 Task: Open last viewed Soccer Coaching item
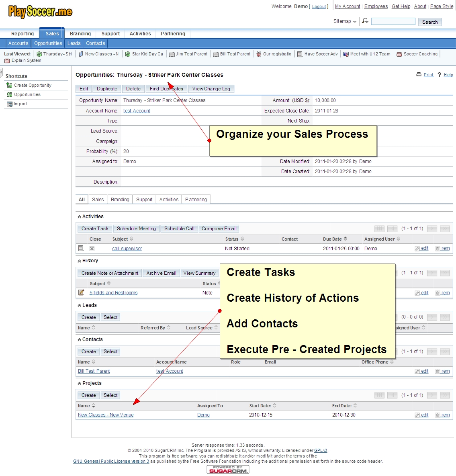(x=417, y=54)
